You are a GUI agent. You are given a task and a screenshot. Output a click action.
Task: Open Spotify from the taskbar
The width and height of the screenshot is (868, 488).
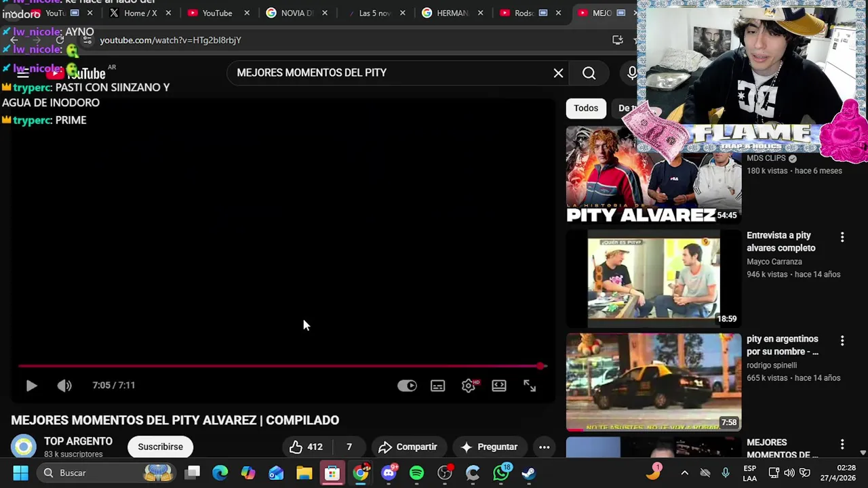(416, 473)
